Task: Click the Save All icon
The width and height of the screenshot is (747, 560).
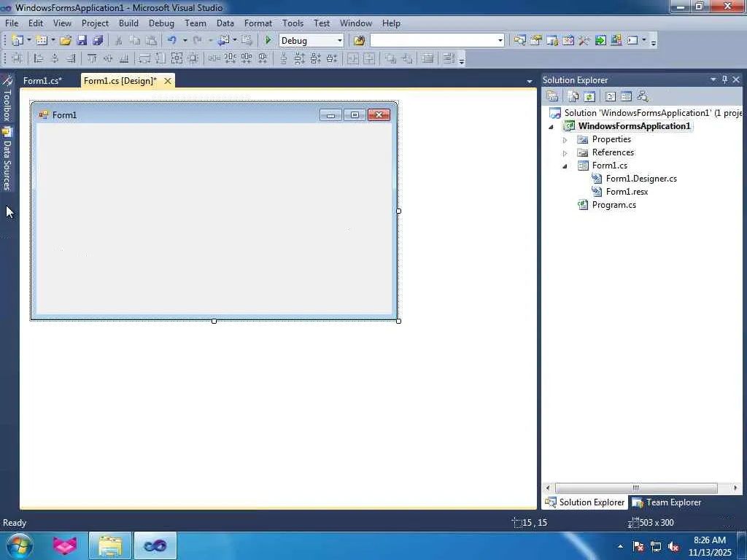Action: 98,41
